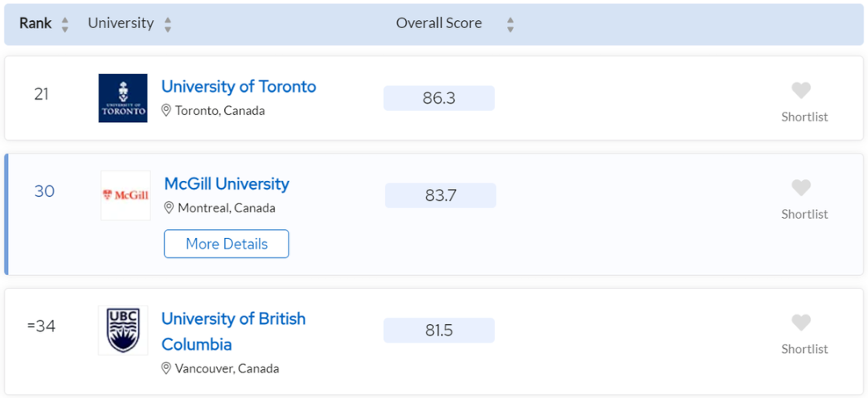Screen dimensions: 868x398
Task: Sort by University name arrows
Action: 167,24
